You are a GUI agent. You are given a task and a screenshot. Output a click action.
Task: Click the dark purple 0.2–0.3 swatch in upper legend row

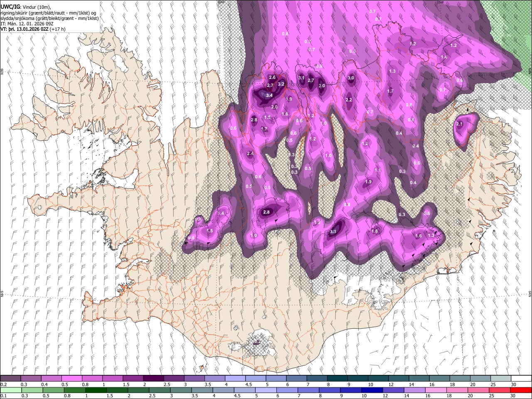pyautogui.click(x=10, y=379)
